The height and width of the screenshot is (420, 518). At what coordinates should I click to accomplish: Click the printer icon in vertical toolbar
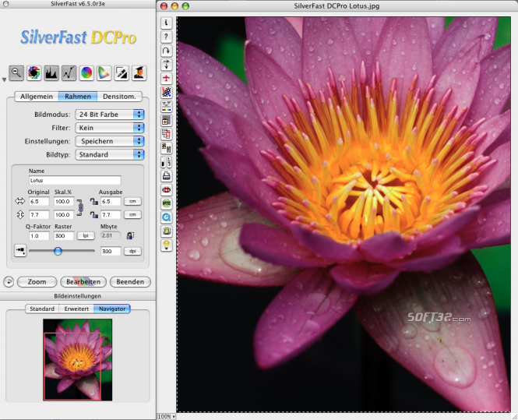[167, 176]
